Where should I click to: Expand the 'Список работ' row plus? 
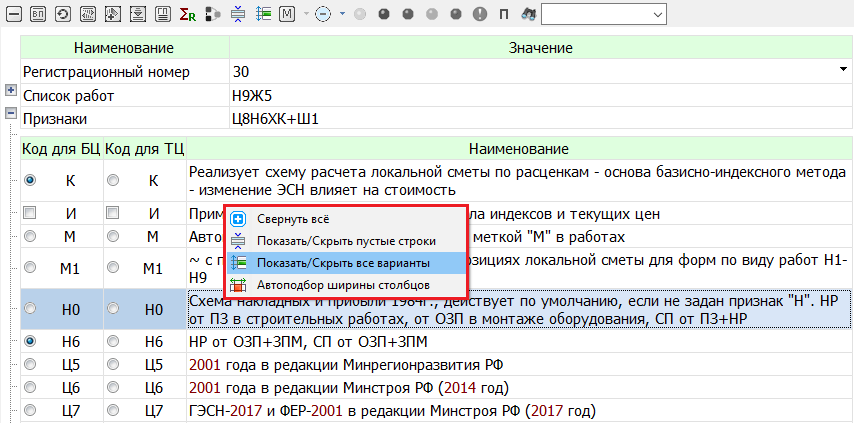pos(10,89)
